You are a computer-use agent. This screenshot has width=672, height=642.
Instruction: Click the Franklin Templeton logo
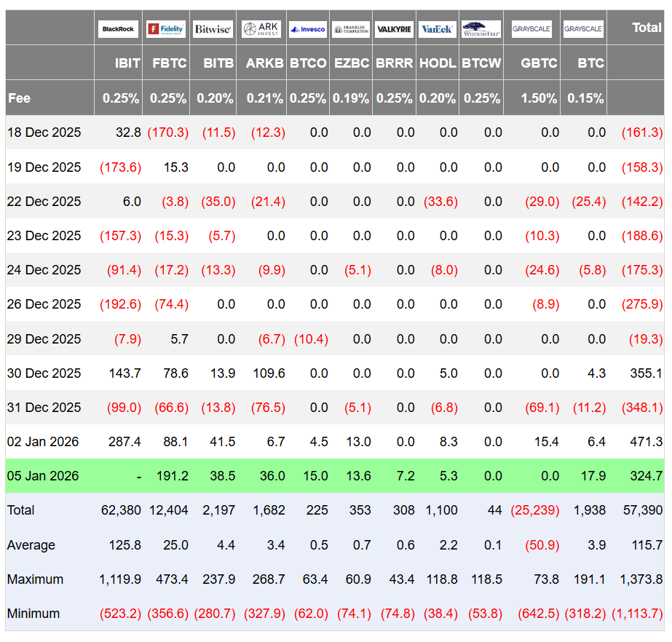pos(351,28)
